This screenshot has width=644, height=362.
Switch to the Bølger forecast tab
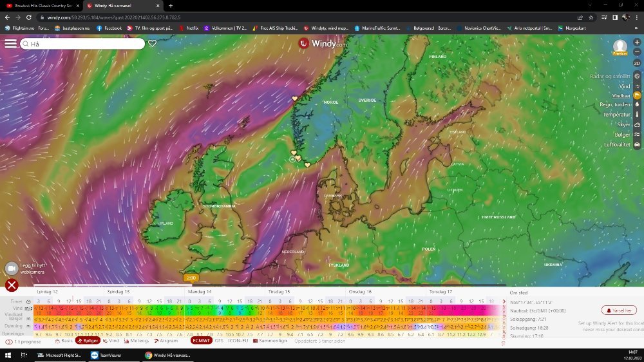[88, 341]
